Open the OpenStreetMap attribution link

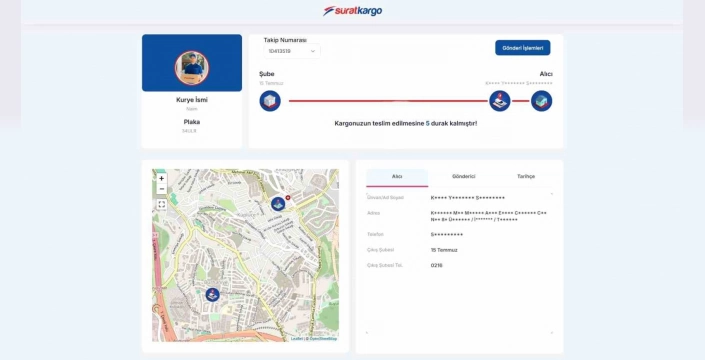(x=323, y=338)
